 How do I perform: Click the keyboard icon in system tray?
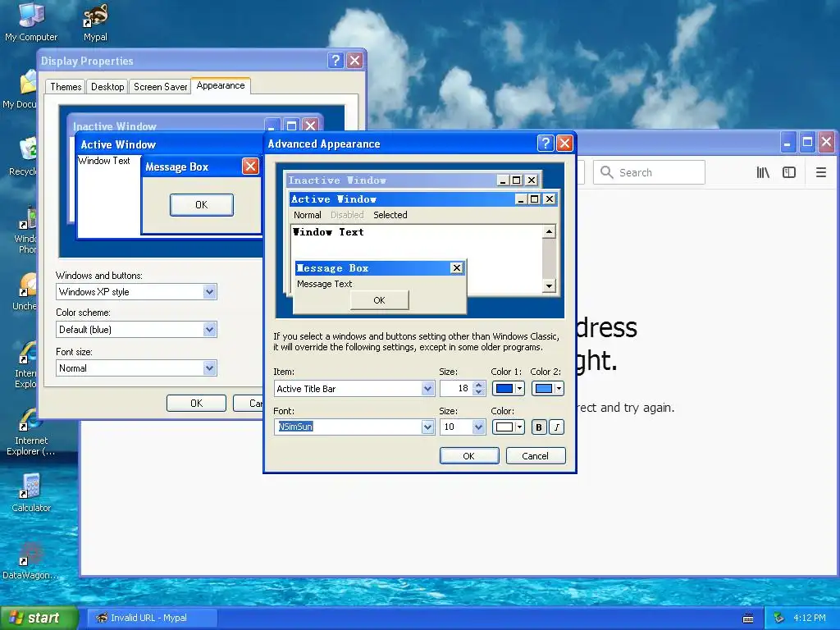coord(748,619)
